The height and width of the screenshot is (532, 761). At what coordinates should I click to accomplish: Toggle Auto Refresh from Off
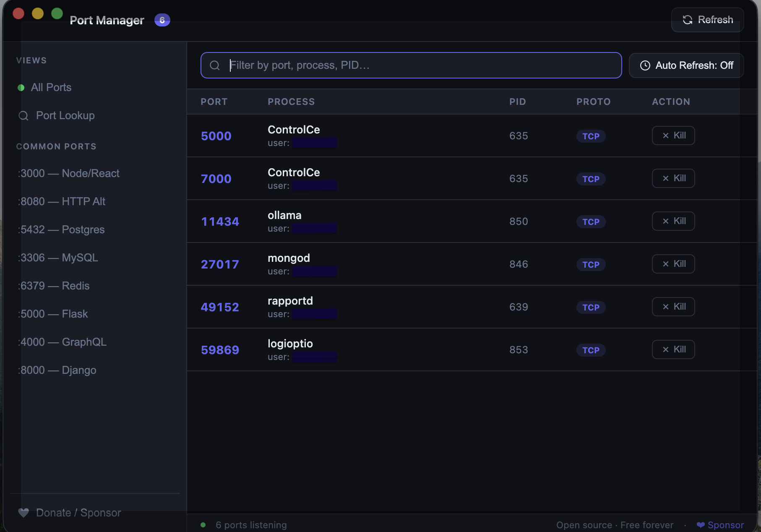click(686, 65)
